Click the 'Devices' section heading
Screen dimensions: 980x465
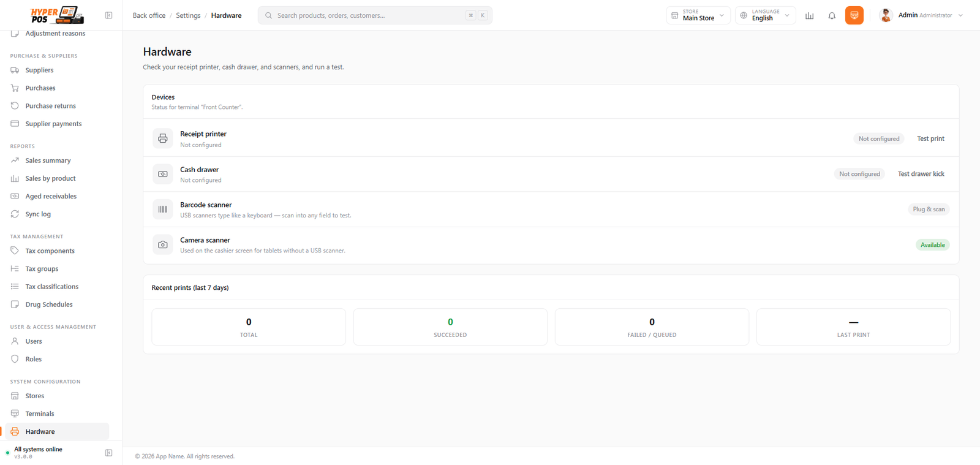163,97
